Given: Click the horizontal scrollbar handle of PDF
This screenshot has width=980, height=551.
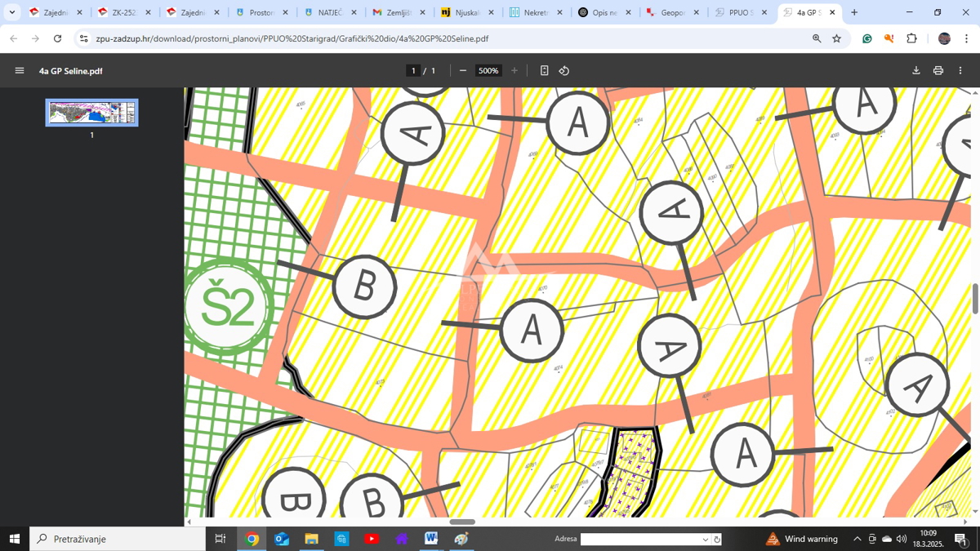Looking at the screenshot, I should [462, 522].
